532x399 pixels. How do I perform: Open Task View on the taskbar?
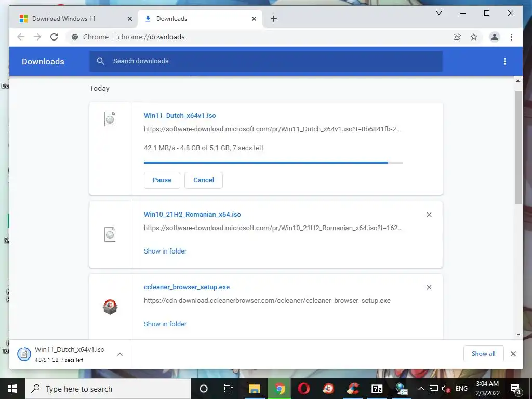click(x=229, y=389)
